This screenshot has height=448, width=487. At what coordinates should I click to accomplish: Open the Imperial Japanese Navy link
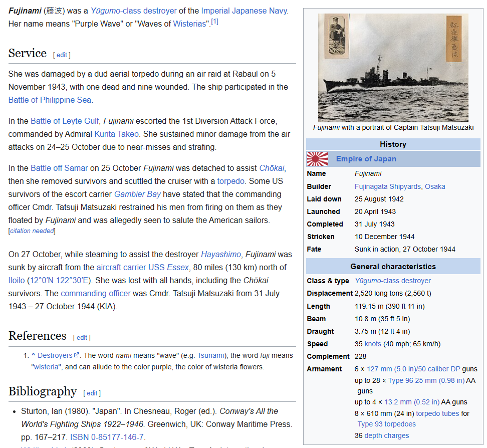point(245,11)
